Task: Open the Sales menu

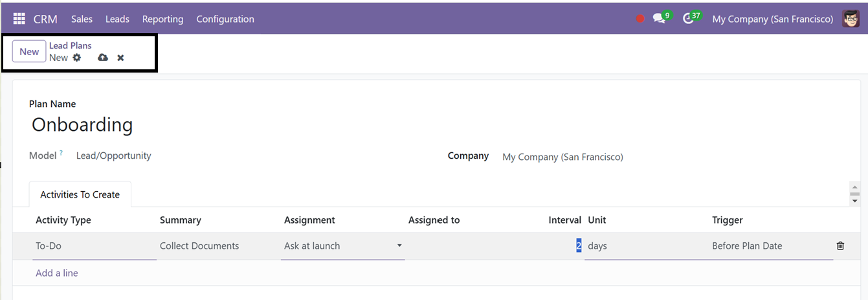Action: [82, 19]
